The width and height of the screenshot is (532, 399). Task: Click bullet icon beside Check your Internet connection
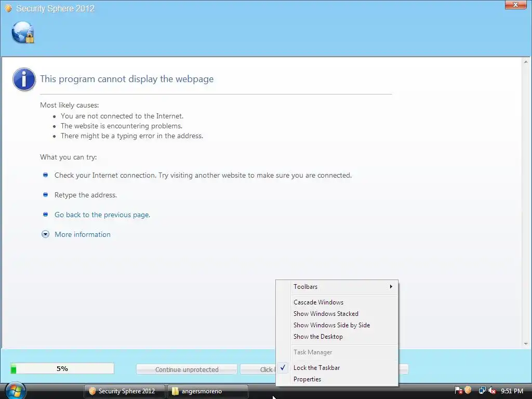[x=46, y=175]
